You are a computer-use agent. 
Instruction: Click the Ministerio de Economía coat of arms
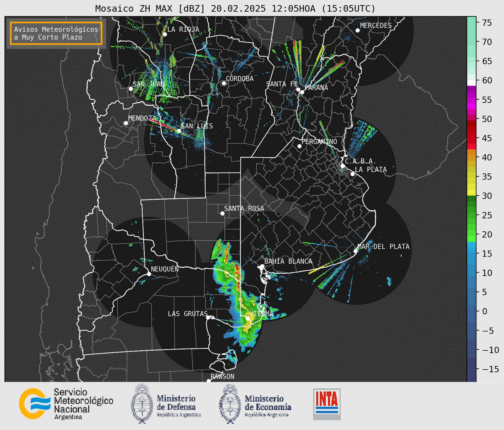tap(230, 404)
